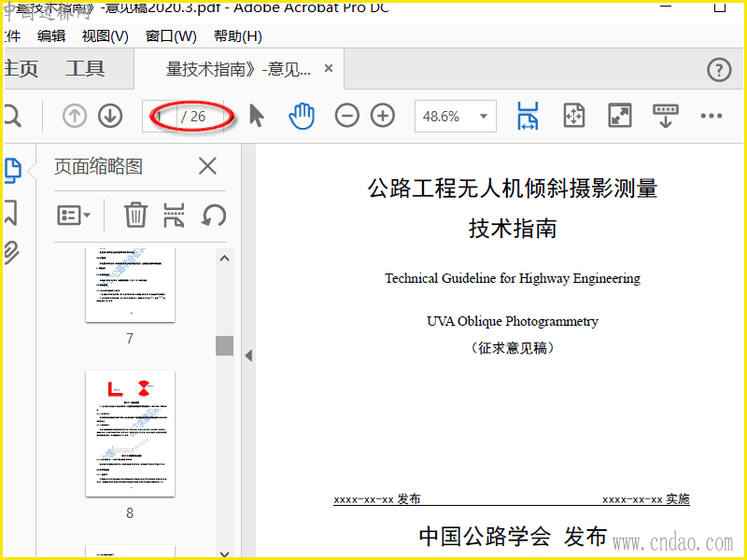Select page 7 thumbnail
The height and width of the screenshot is (560, 747).
click(130, 285)
